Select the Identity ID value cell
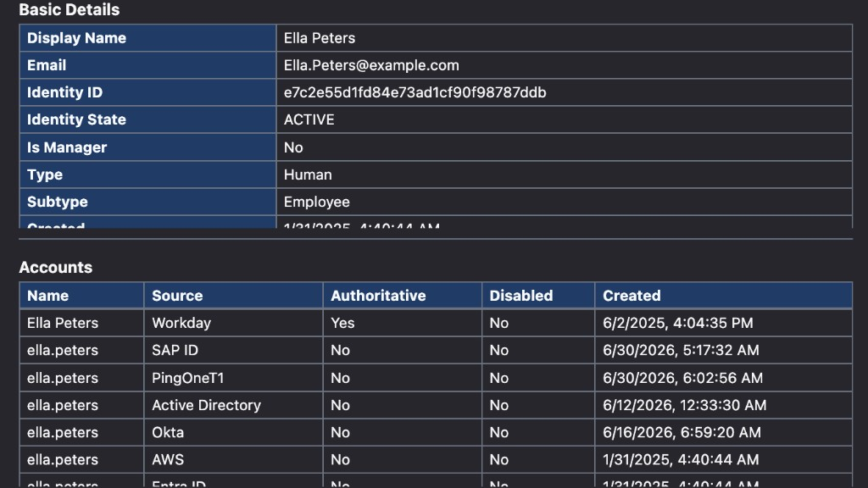 [564, 92]
